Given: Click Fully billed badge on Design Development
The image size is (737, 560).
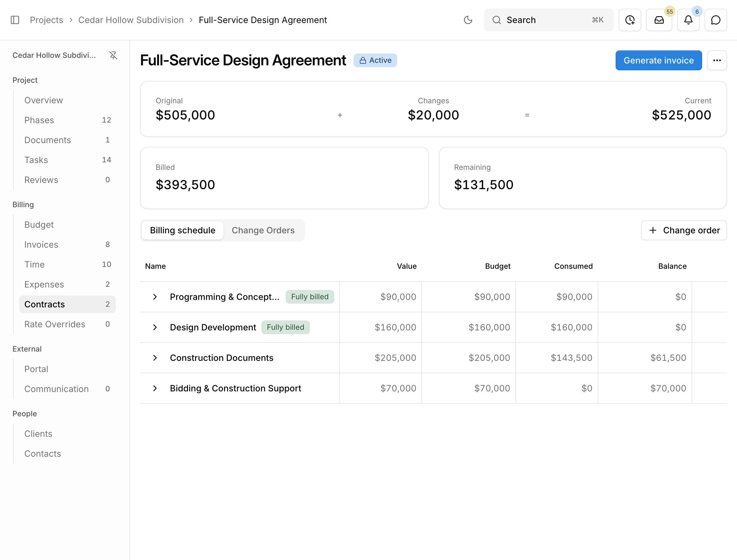Looking at the screenshot, I should coord(285,327).
